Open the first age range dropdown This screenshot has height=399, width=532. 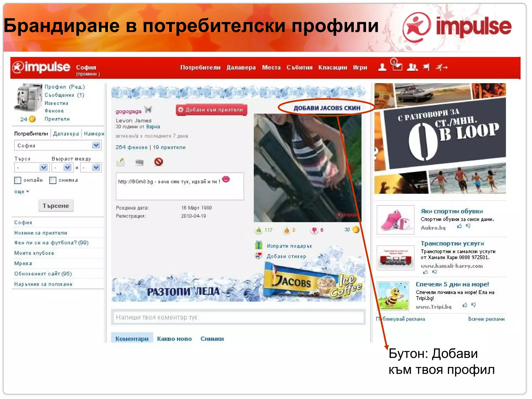pos(62,168)
